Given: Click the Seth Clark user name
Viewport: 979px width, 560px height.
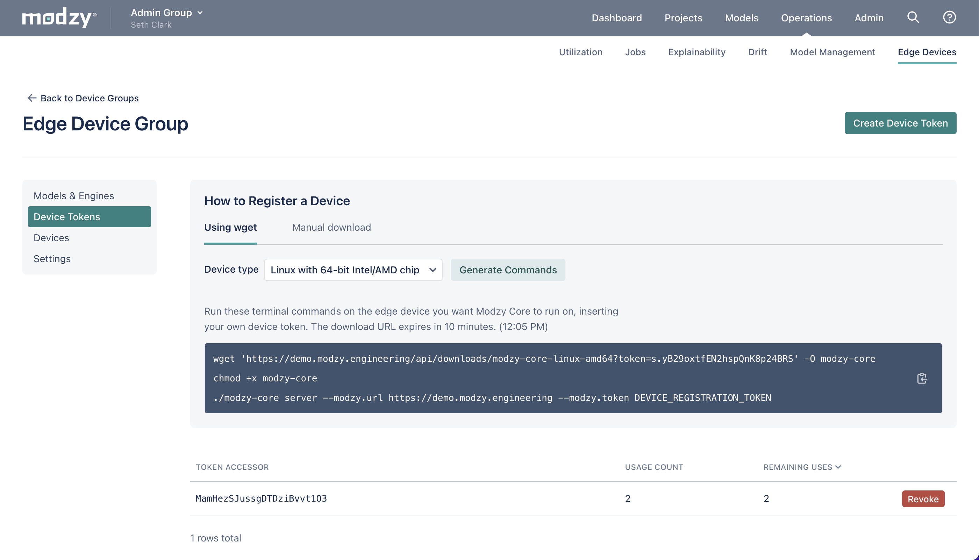Looking at the screenshot, I should click(x=151, y=24).
